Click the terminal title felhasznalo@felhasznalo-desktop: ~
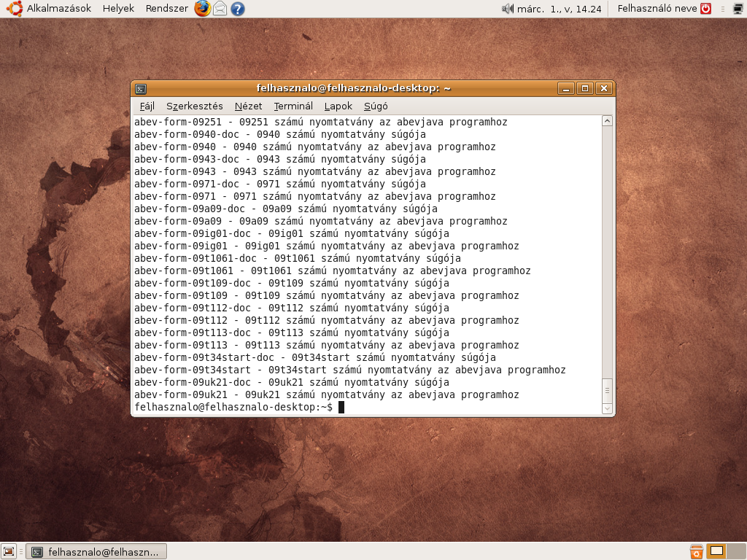 pyautogui.click(x=354, y=88)
